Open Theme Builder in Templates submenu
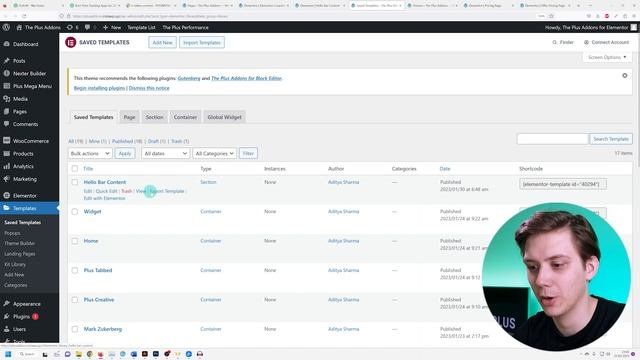The width and height of the screenshot is (640, 360). click(x=20, y=243)
